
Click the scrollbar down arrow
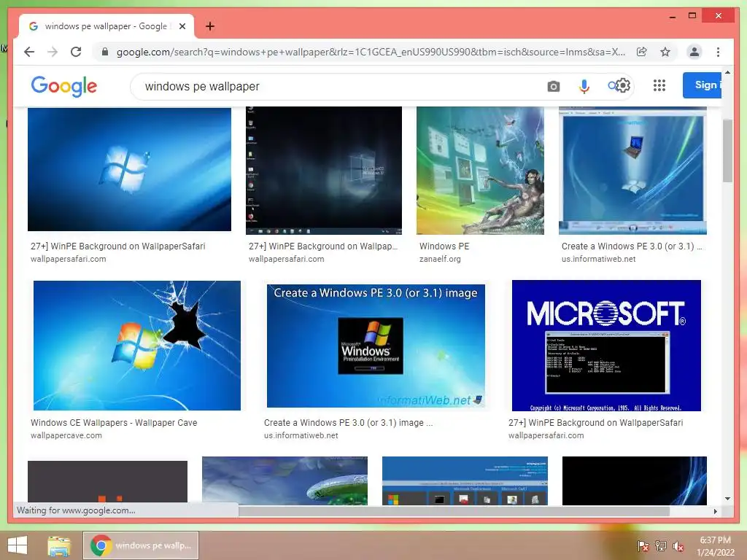pos(727,499)
